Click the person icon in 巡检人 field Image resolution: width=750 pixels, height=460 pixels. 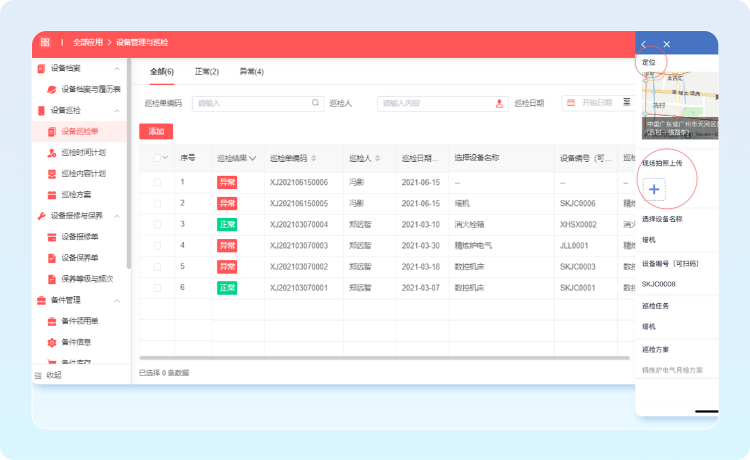pos(501,102)
